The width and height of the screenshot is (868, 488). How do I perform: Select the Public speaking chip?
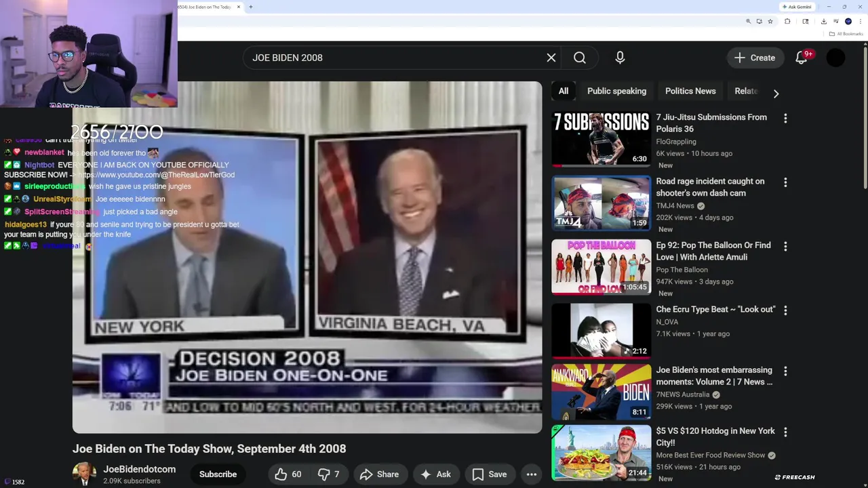(616, 91)
